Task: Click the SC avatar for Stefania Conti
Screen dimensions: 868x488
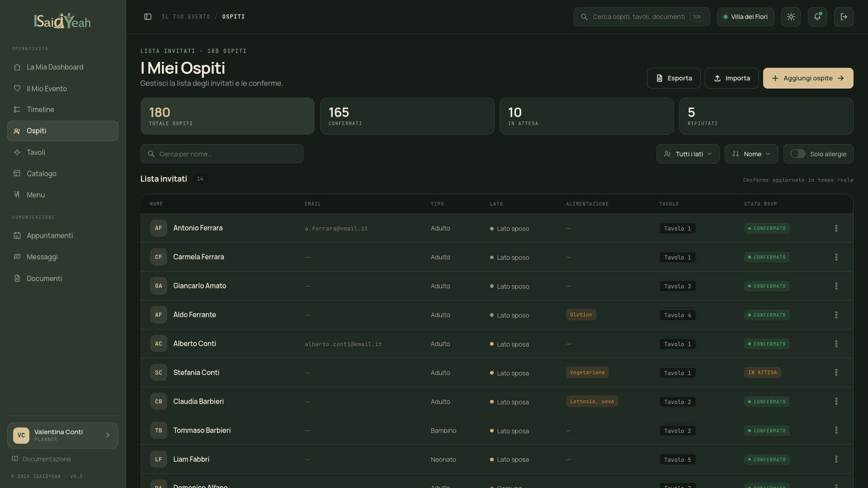Action: (159, 373)
